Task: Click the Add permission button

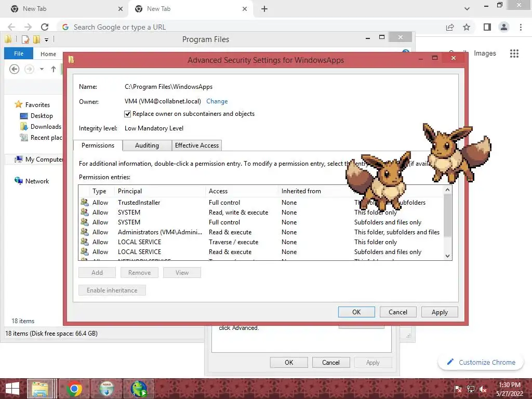Action: tap(97, 272)
